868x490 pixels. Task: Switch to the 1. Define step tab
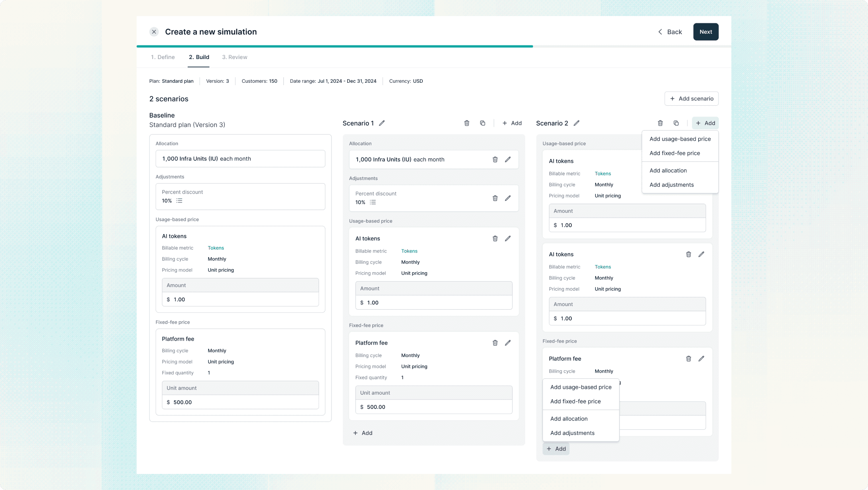pyautogui.click(x=163, y=57)
